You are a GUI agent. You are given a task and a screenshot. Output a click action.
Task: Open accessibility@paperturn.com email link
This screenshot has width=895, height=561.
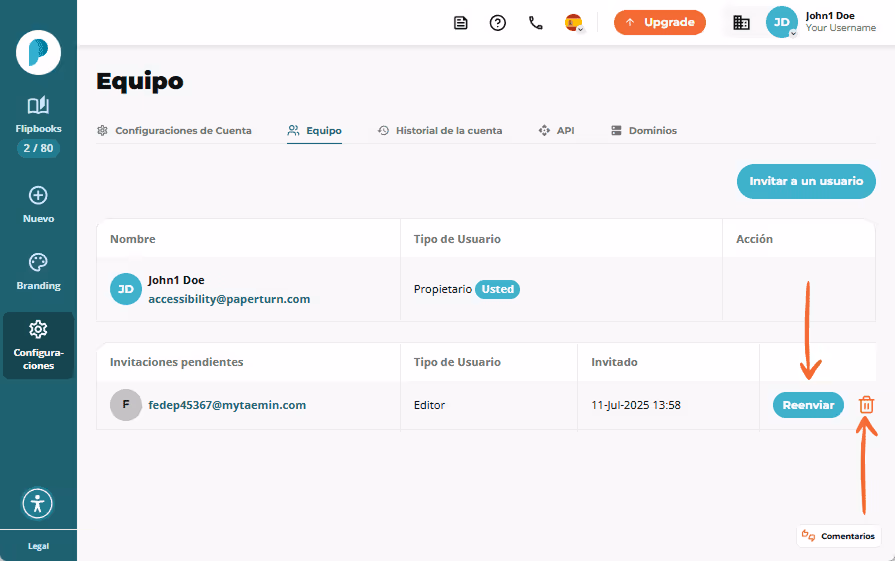tap(229, 299)
